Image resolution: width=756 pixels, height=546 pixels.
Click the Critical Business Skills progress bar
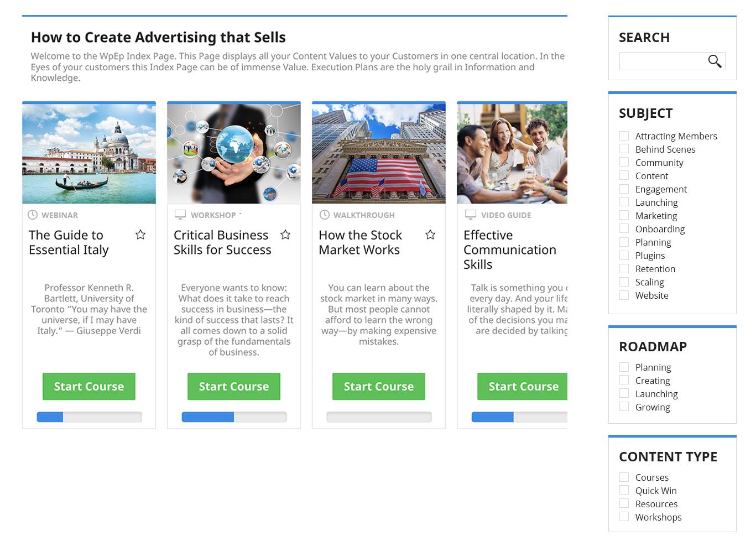point(234,417)
